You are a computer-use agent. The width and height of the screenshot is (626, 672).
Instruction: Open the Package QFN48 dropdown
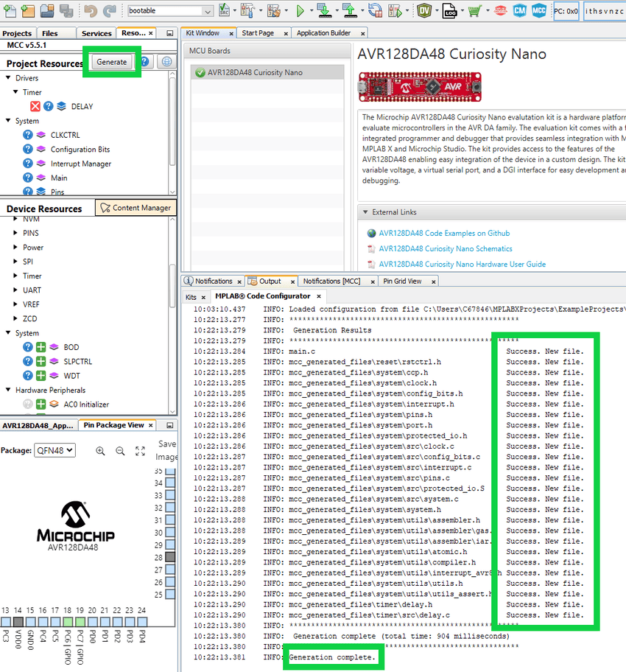tap(54, 450)
